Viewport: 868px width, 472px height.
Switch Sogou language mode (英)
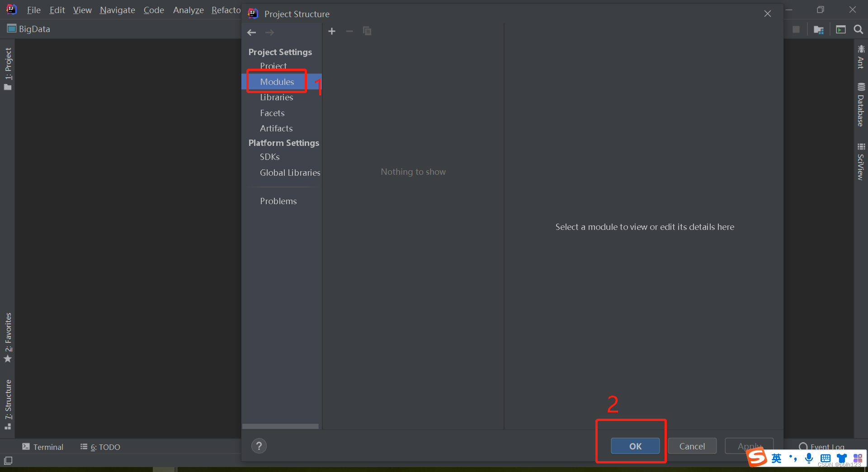click(x=776, y=459)
